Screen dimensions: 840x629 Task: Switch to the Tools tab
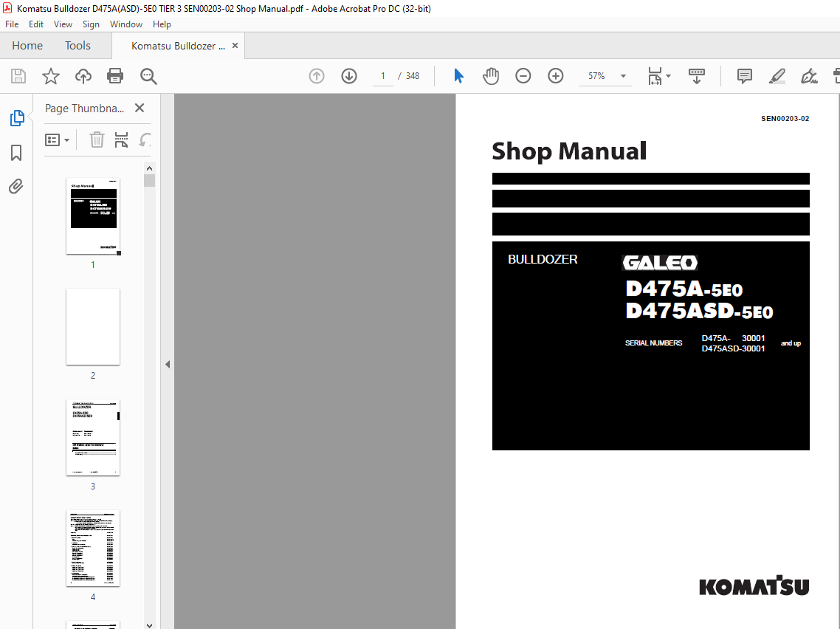point(78,46)
